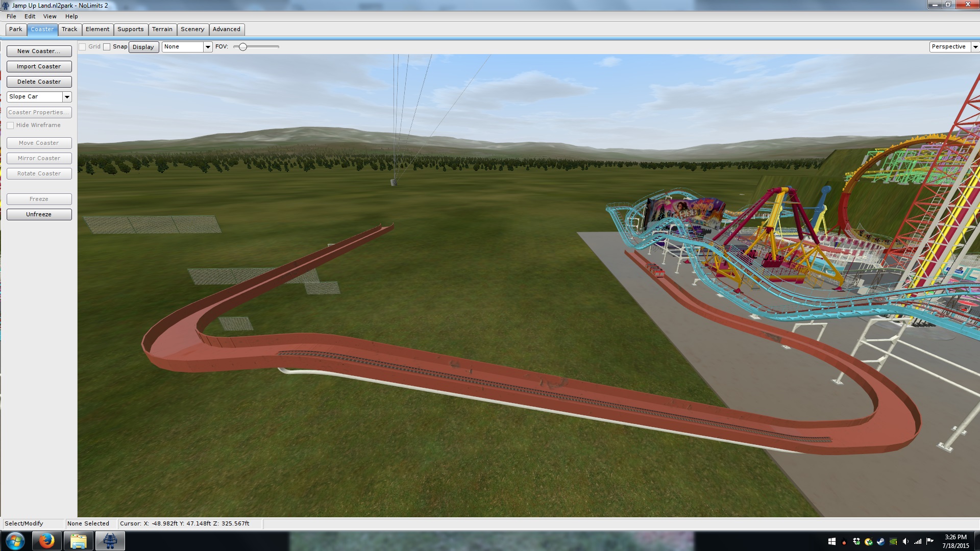Enable the Snap checkbox
The height and width of the screenshot is (551, 980).
point(107,47)
